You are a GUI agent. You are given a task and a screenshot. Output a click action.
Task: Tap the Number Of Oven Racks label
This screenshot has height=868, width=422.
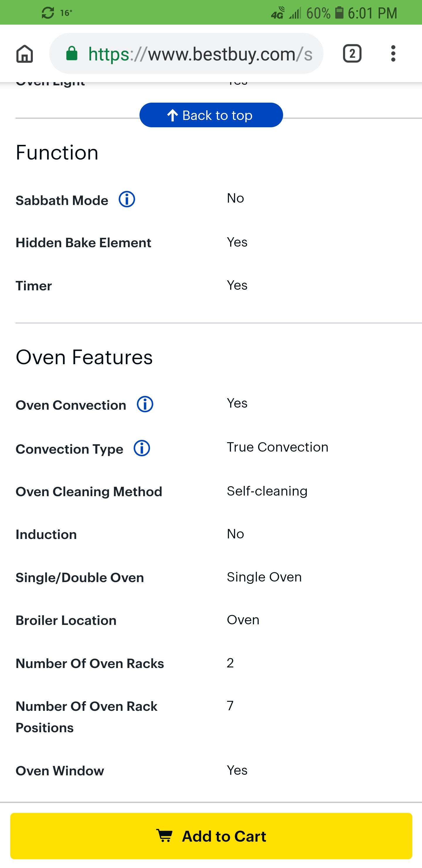(90, 664)
